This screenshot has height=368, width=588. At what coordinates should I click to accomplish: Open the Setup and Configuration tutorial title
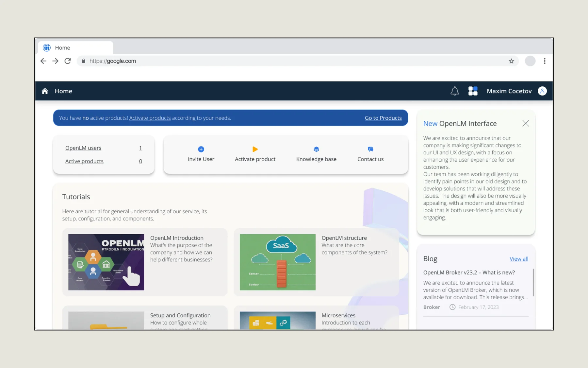(x=180, y=315)
